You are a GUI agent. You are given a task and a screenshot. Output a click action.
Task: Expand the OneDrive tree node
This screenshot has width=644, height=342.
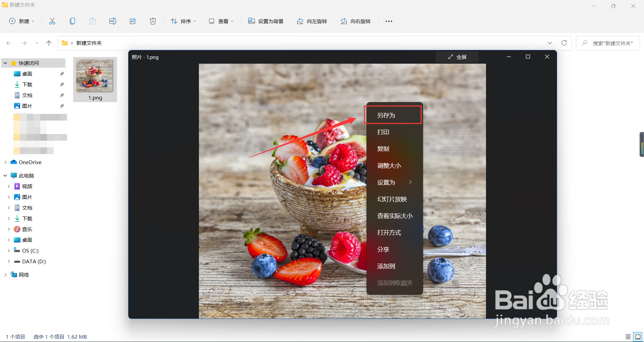tap(5, 162)
